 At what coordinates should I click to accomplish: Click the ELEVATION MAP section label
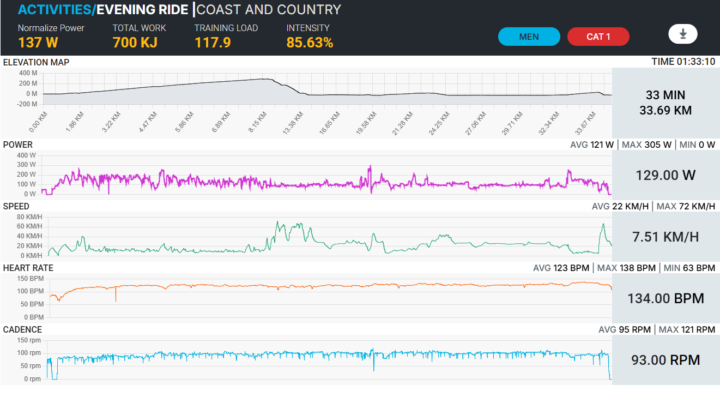pos(36,62)
